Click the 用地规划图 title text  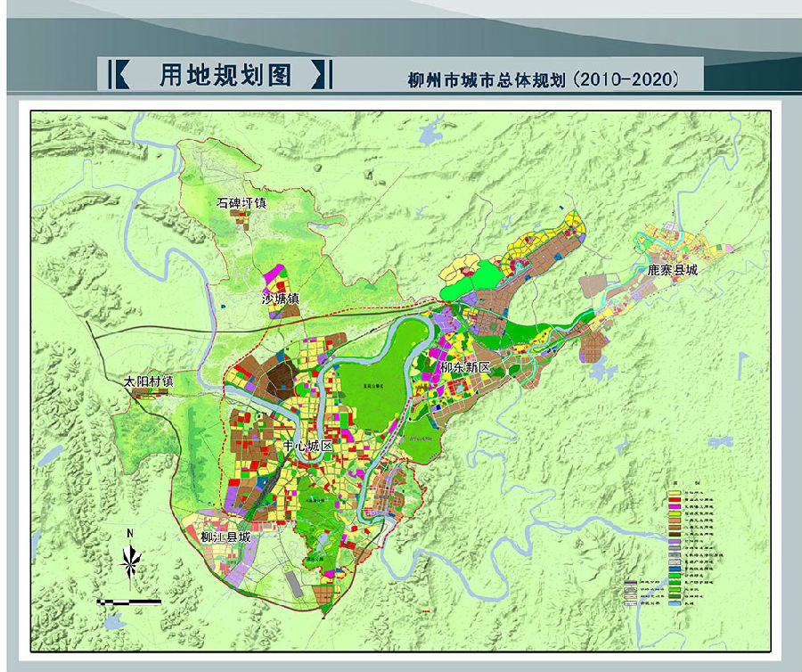(225, 75)
